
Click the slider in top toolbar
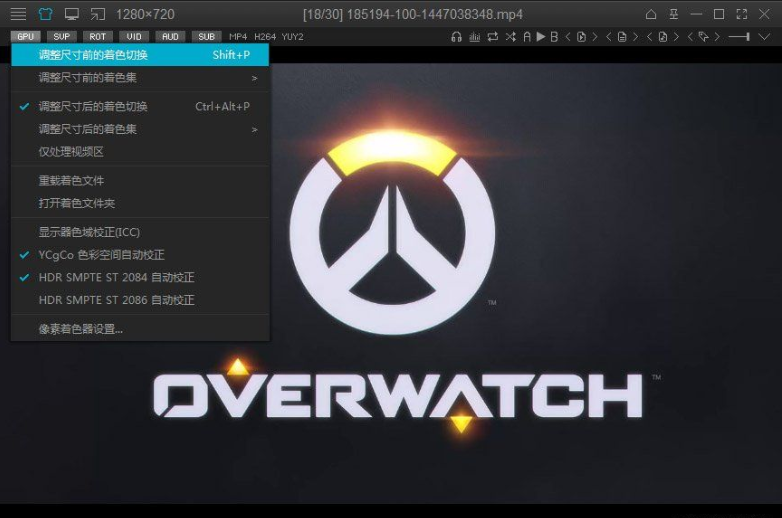(740, 37)
